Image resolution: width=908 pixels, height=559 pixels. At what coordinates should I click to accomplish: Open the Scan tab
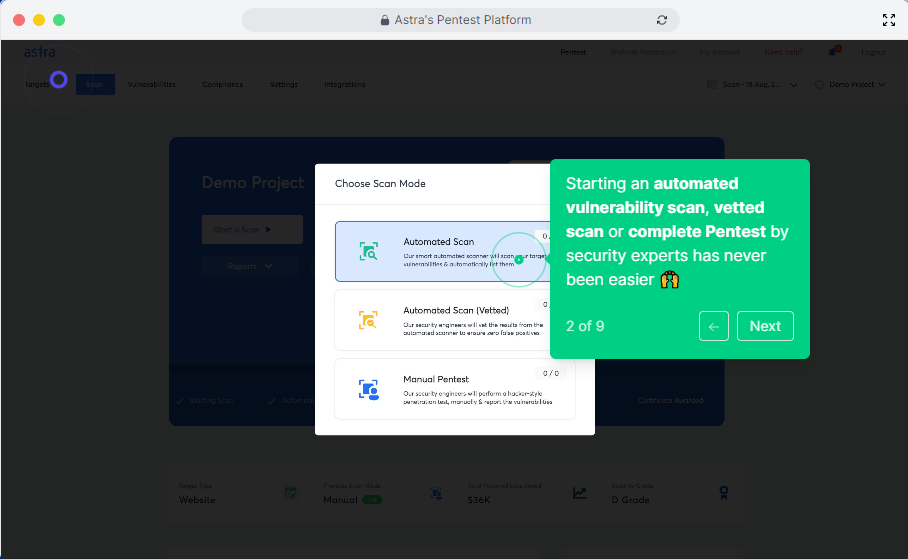click(x=95, y=85)
